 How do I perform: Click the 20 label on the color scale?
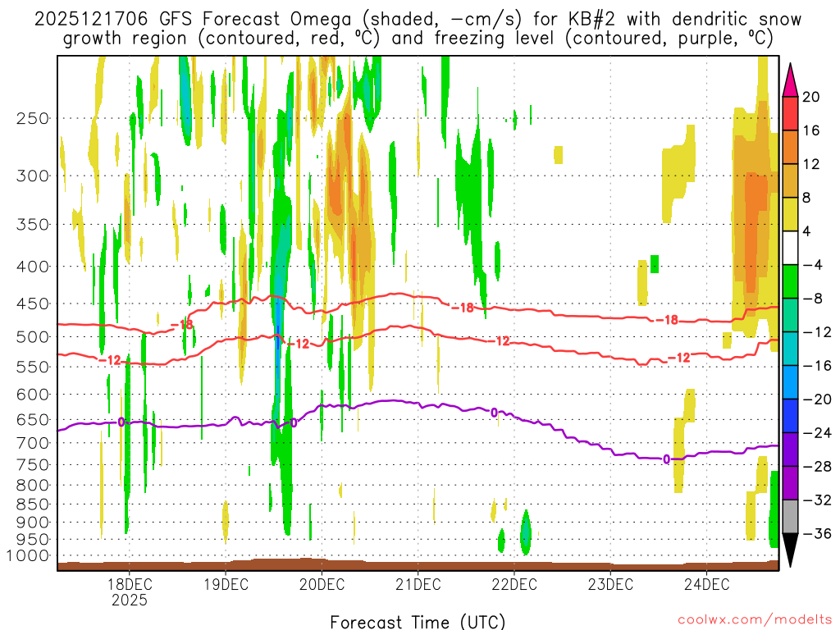[x=811, y=97]
